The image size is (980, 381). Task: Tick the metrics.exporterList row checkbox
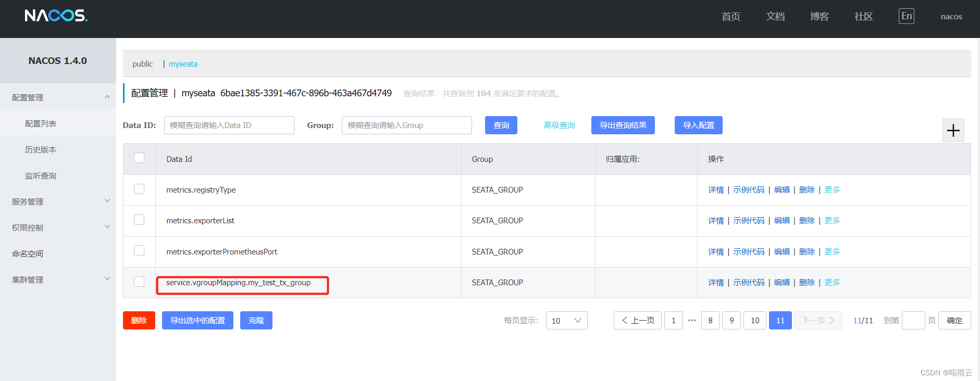point(139,220)
